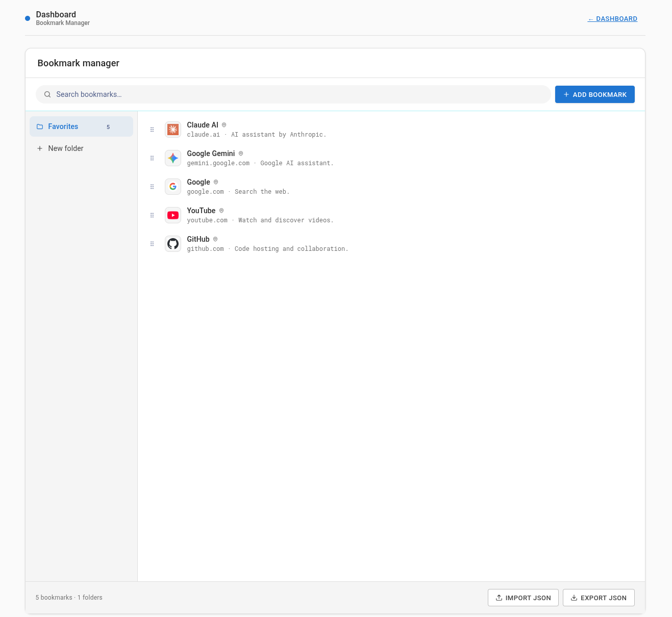The image size is (672, 617).
Task: Click the blue dot beside Dashboard title
Action: click(x=28, y=18)
